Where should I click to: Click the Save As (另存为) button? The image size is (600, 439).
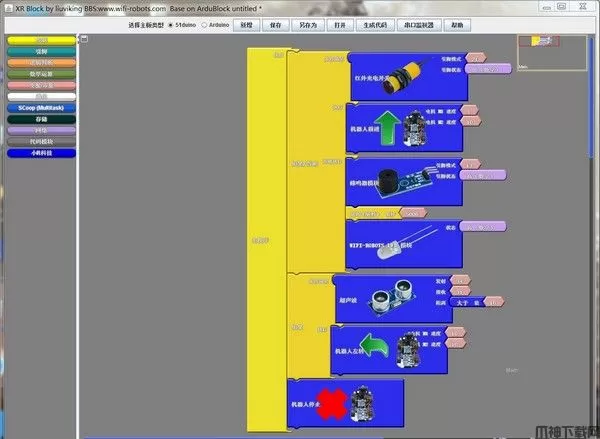(308, 25)
